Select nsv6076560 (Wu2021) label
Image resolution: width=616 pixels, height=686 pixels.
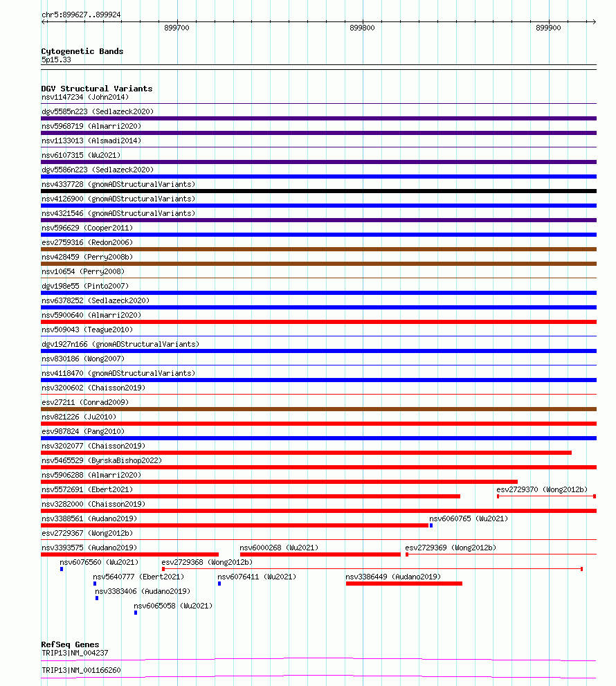click(99, 562)
